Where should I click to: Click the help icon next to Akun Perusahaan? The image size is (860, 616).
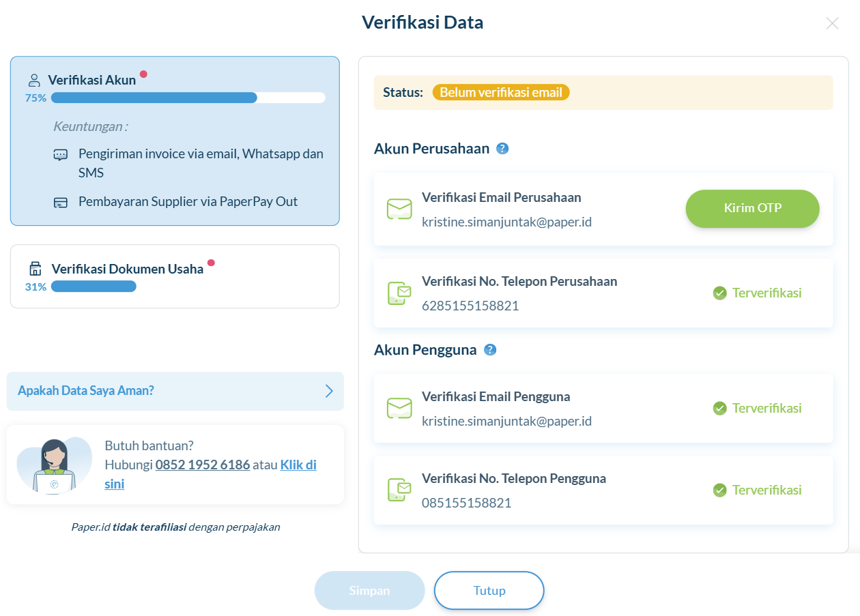[502, 148]
